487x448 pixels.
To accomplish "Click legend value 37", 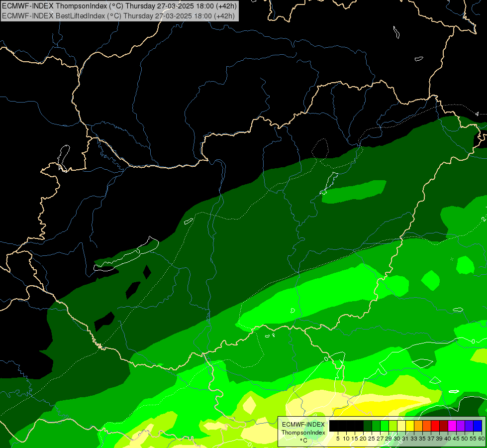I will tap(431, 439).
